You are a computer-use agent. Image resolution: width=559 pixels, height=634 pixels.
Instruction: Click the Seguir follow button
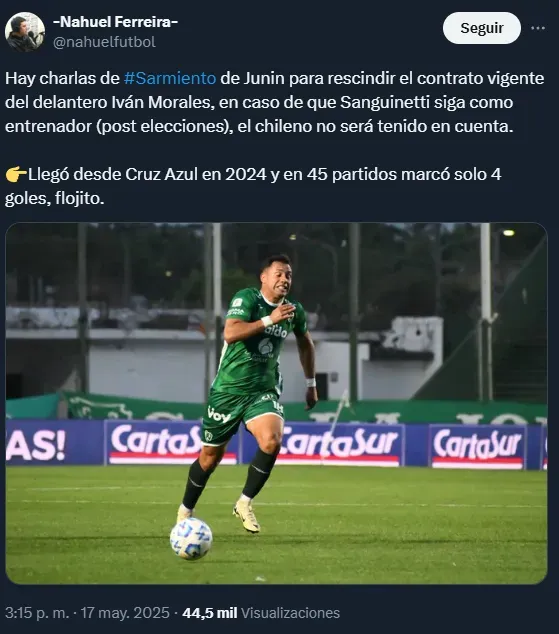[x=481, y=28]
